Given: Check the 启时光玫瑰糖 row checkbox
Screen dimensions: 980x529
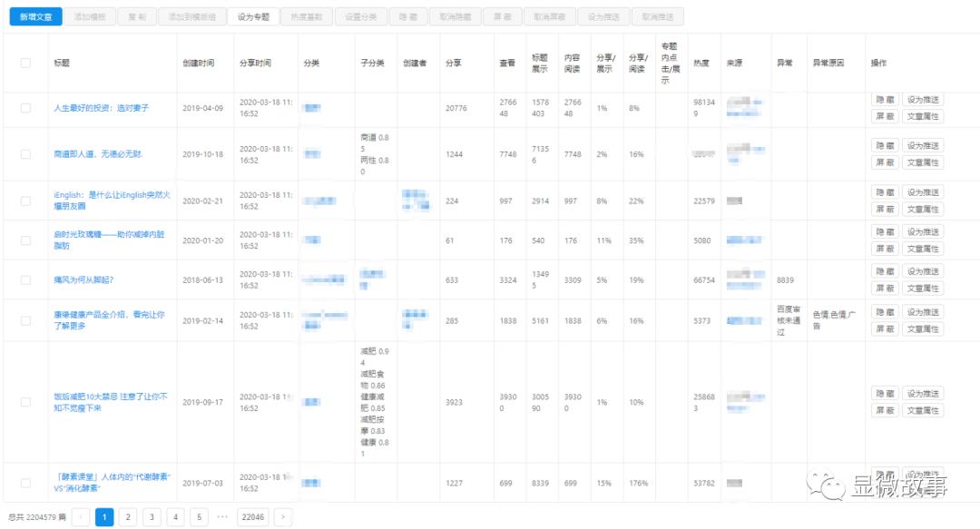Looking at the screenshot, I should pyautogui.click(x=25, y=240).
